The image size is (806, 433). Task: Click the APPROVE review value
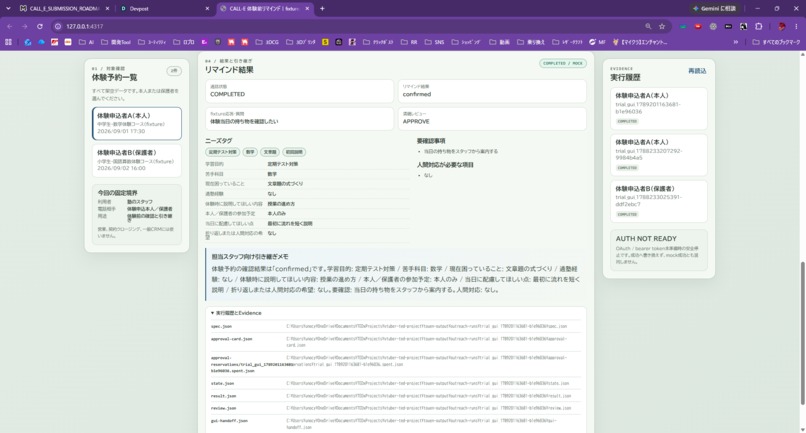tap(416, 121)
